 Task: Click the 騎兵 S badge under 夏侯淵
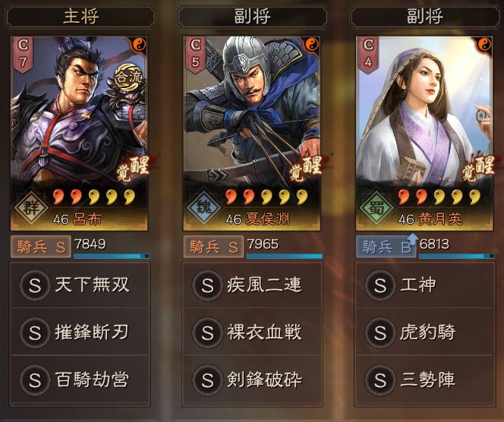[213, 247]
